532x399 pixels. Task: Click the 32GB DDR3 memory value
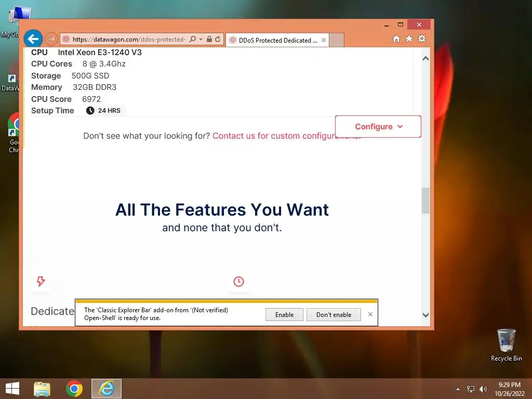click(95, 87)
